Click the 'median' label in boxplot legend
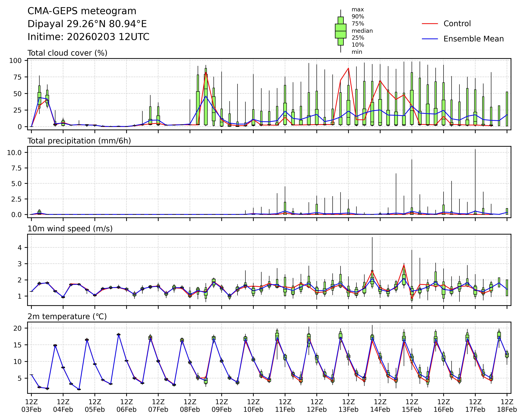This screenshot has width=524, height=420. pos(362,31)
